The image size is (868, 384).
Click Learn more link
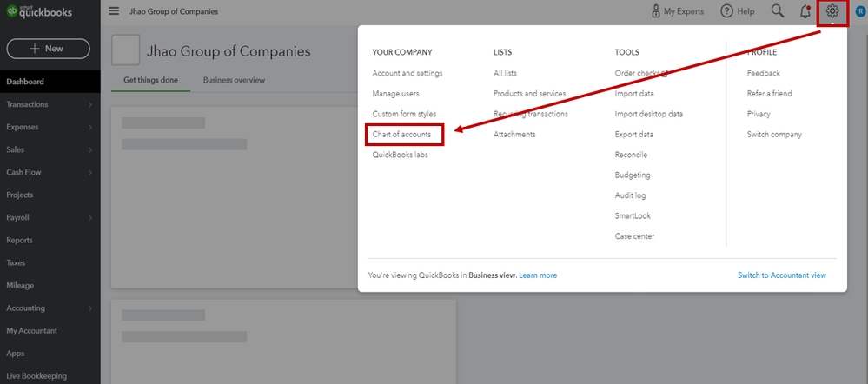pos(538,275)
